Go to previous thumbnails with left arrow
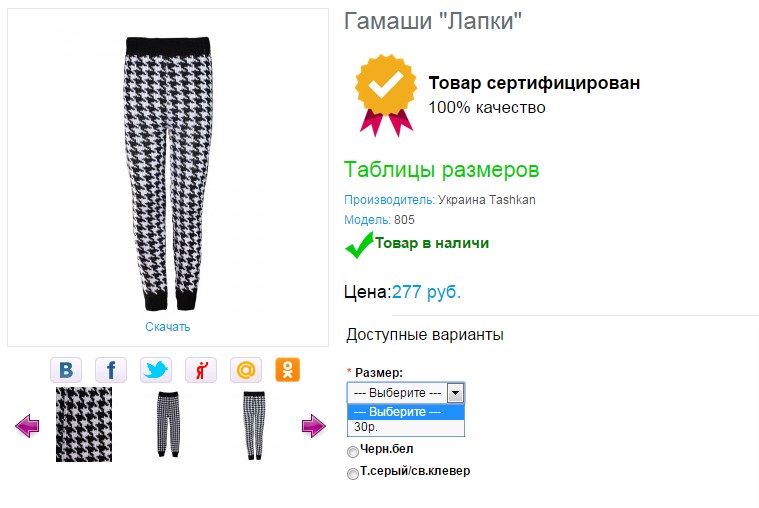Screen dimensions: 759x508 [27, 426]
